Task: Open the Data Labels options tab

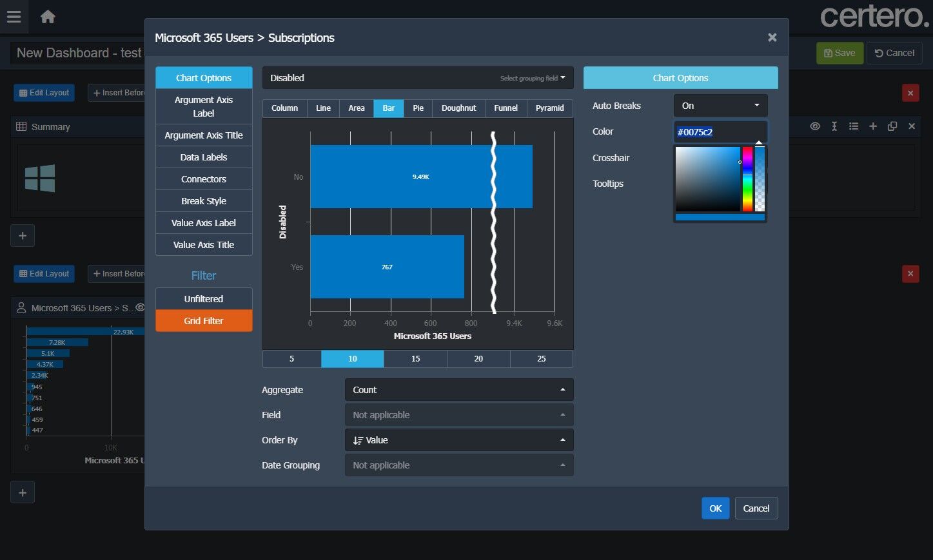Action: pyautogui.click(x=204, y=157)
